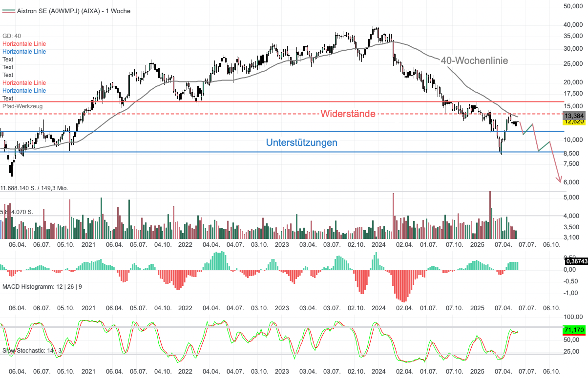The height and width of the screenshot is (378, 588).
Task: Click the 25,000 price axis label
Action: 574,64
